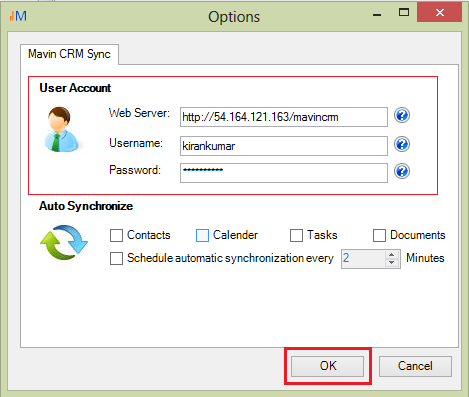The image size is (469, 397).
Task: Enable the Tasks checkbox
Action: point(296,235)
